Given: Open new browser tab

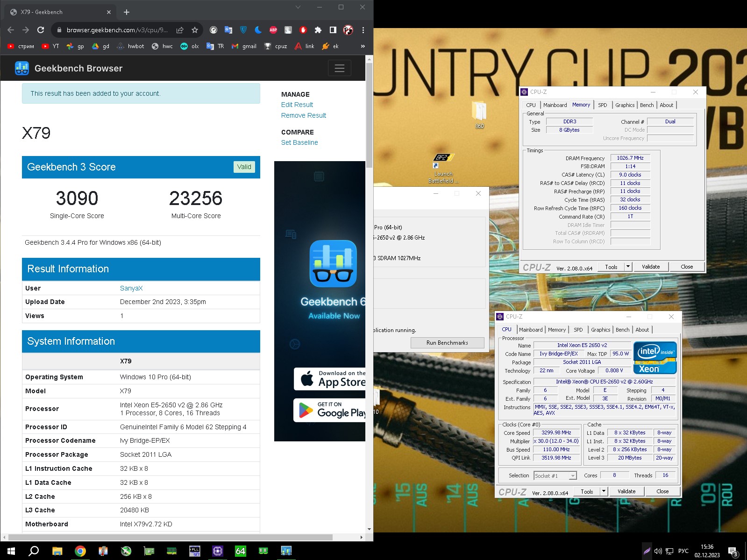Looking at the screenshot, I should tap(127, 12).
